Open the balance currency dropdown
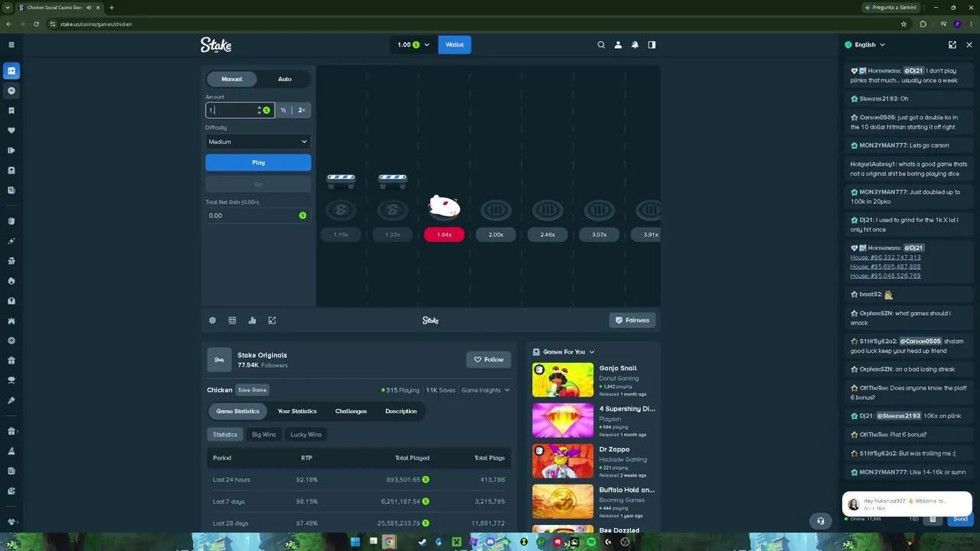Screen dimensions: 980x551 (x=413, y=44)
